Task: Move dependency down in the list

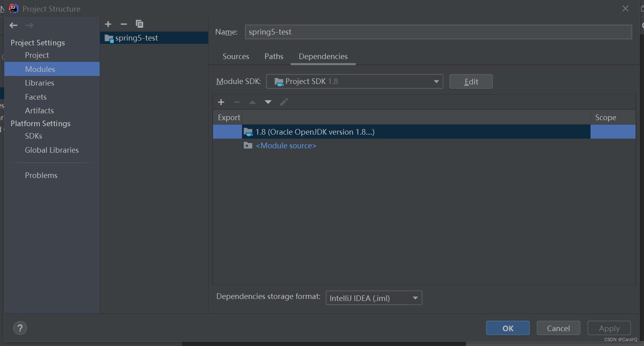Action: pyautogui.click(x=268, y=102)
